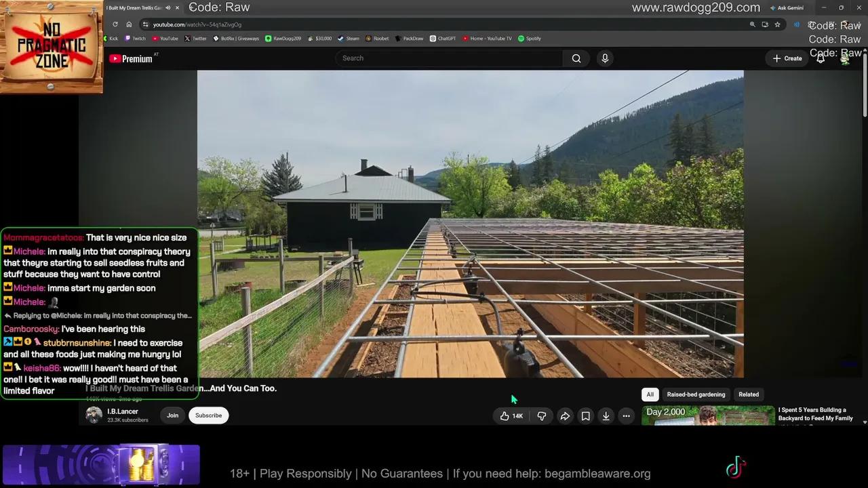868x488 pixels.
Task: Click the video title 'I Built My Dream Trellis Garden'
Action: pyautogui.click(x=181, y=388)
